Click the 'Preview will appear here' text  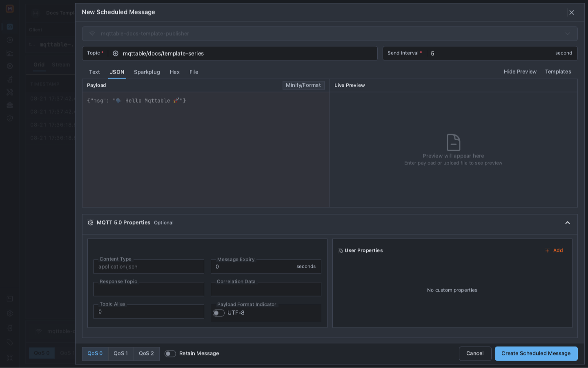pyautogui.click(x=453, y=156)
